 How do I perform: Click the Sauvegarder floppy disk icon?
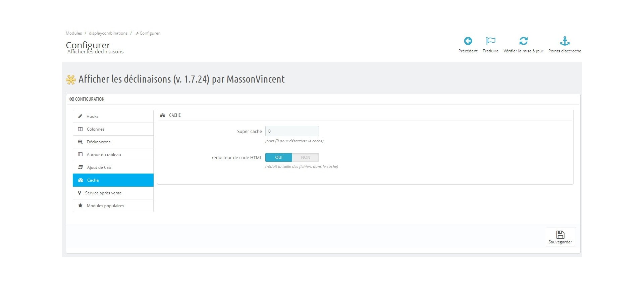pyautogui.click(x=560, y=235)
